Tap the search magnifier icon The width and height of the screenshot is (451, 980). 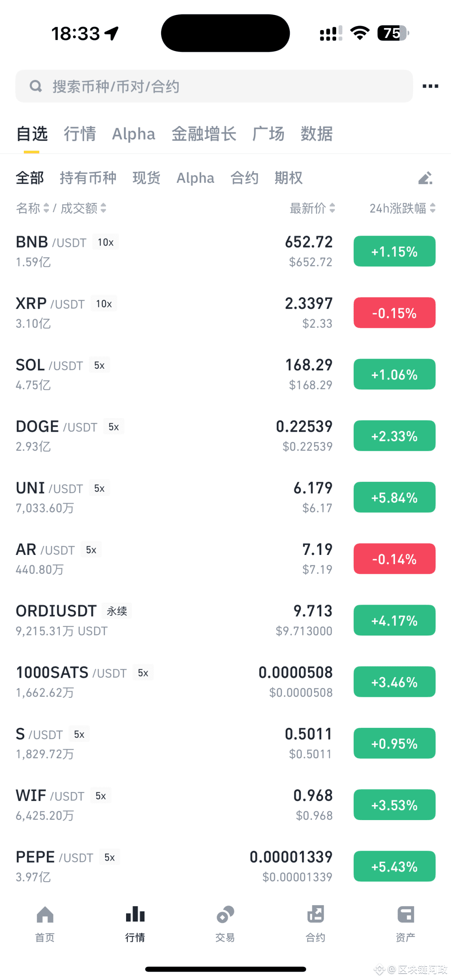[36, 86]
